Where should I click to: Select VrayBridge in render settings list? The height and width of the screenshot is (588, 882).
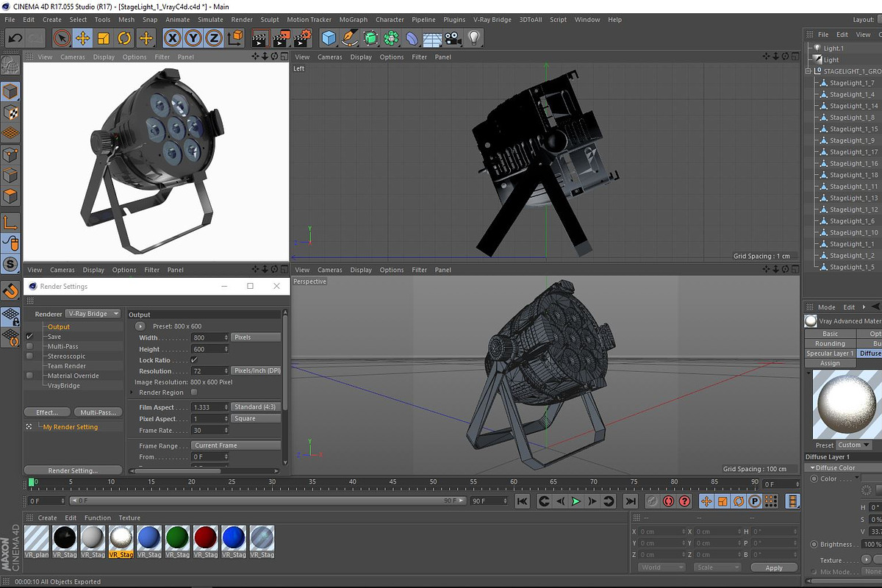[x=64, y=385]
